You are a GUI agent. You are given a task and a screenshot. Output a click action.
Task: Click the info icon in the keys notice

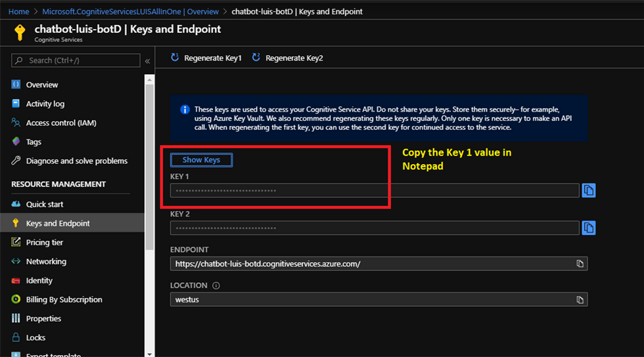[185, 110]
